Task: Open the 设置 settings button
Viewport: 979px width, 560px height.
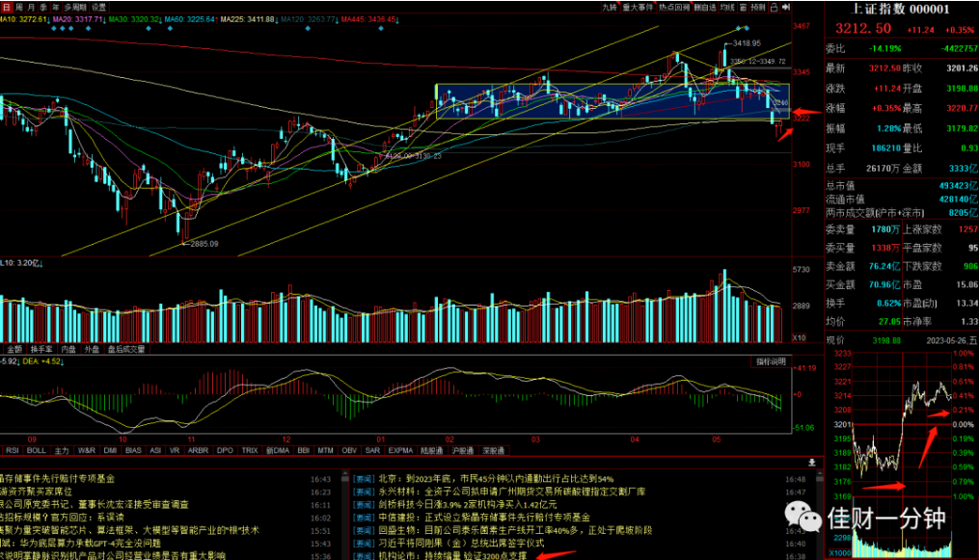Action: pyautogui.click(x=99, y=7)
